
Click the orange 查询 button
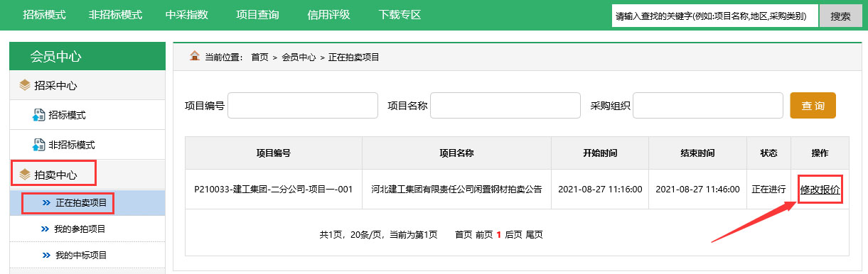tap(813, 105)
